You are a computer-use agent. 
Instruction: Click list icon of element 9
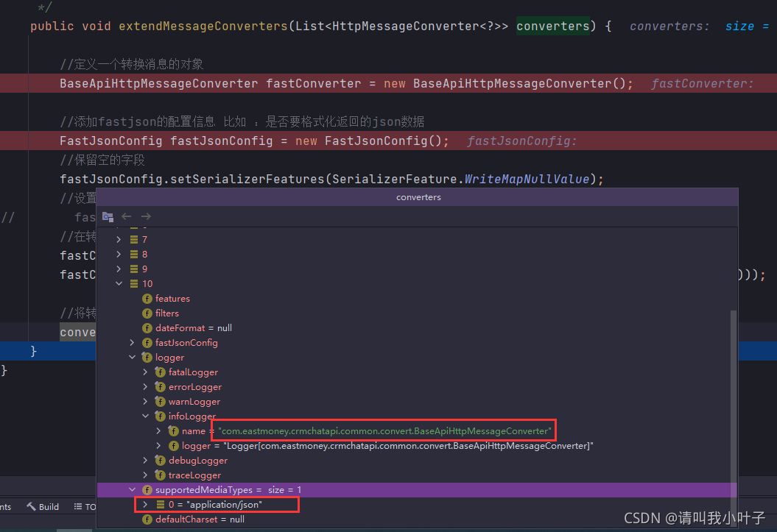134,269
